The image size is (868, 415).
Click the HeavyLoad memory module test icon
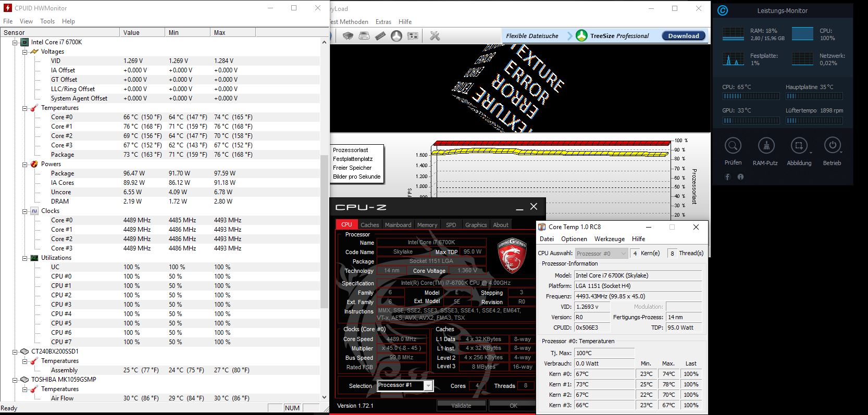pos(380,36)
